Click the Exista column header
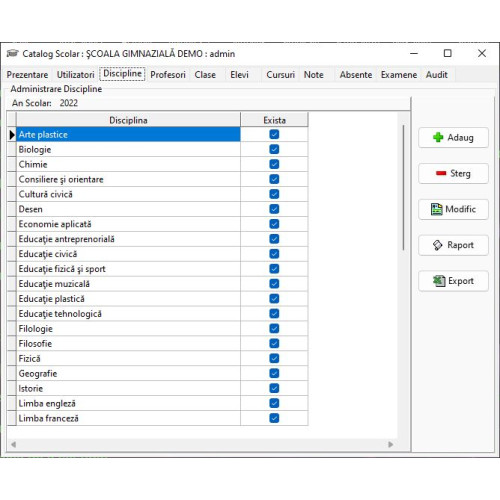This screenshot has width=500, height=500. 274,120
